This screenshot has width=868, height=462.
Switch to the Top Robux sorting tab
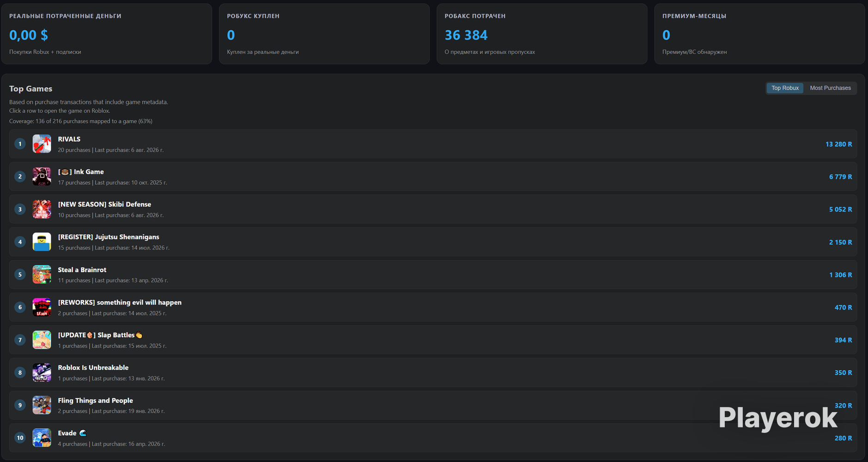point(785,88)
